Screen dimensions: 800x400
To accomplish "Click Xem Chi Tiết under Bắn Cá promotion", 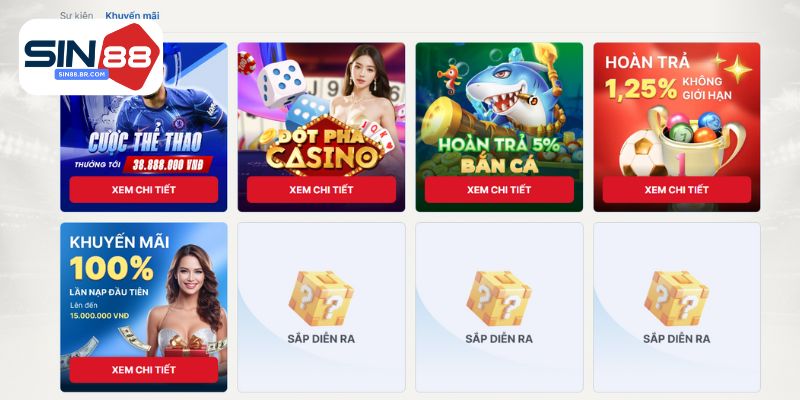I will 499,190.
